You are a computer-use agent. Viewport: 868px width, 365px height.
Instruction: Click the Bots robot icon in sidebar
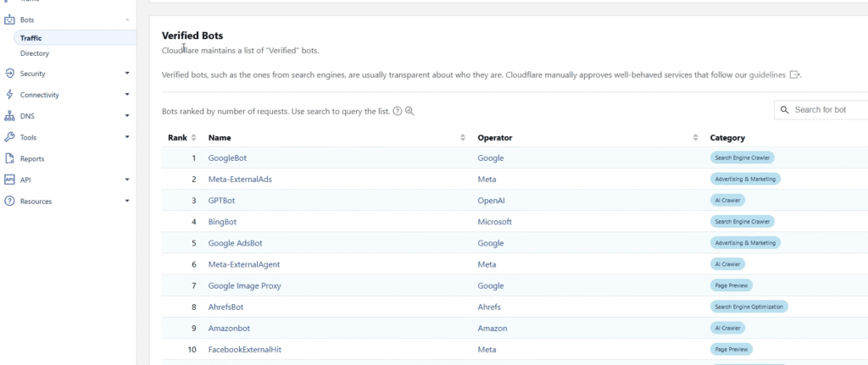pyautogui.click(x=9, y=20)
